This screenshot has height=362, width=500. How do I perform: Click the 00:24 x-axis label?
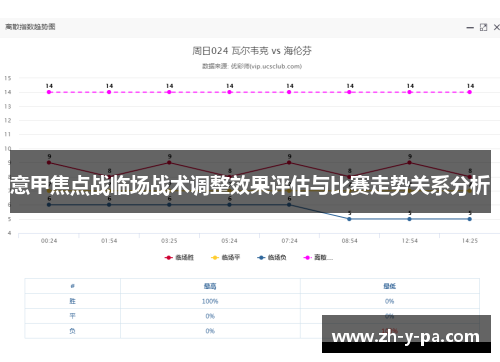49,241
